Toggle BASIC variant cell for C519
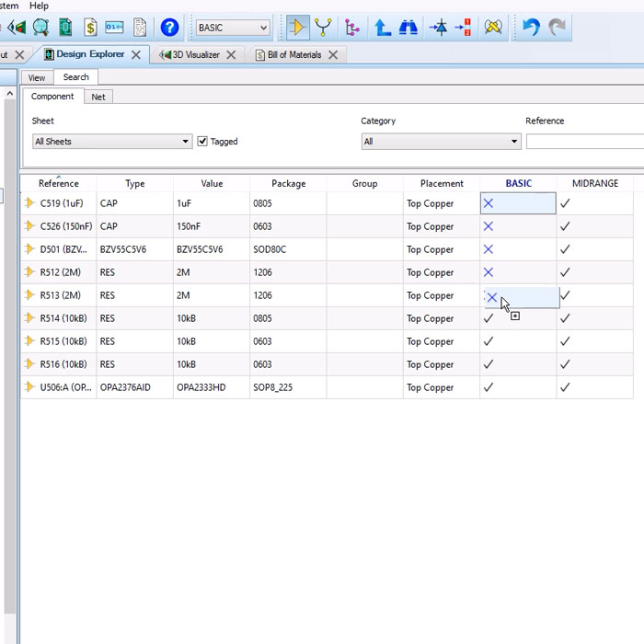 [x=518, y=203]
